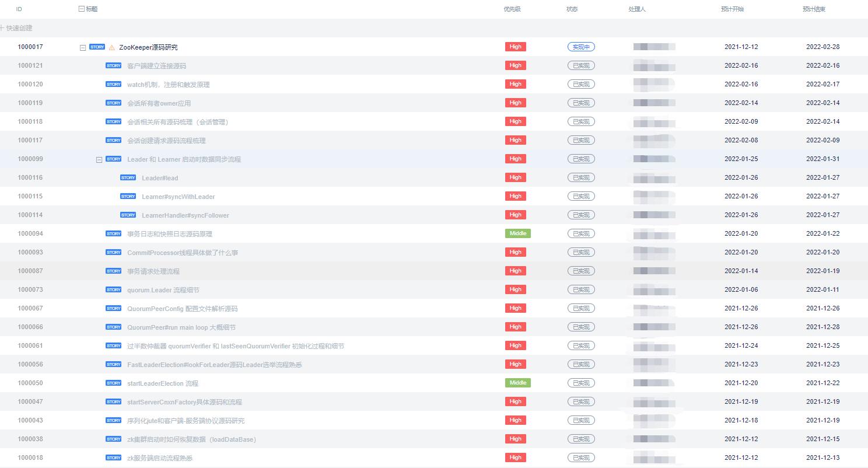868x468 pixels.
Task: Click the STORY icon of 序列化jute和客户端-服务端协议源码研究
Action: (114, 421)
